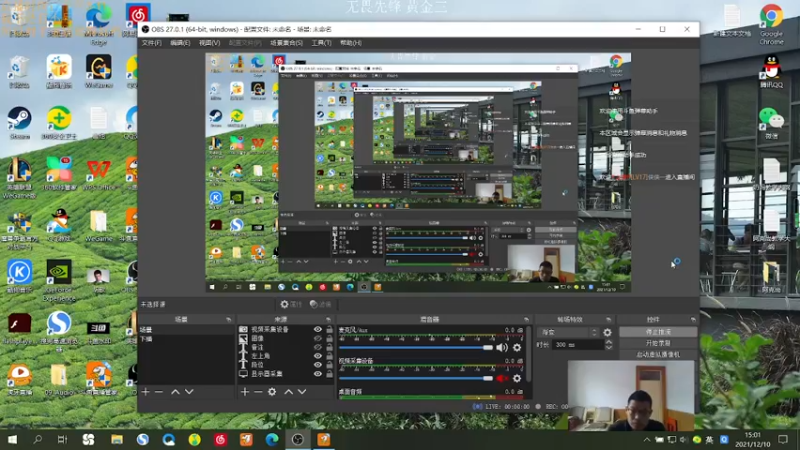Toggle visibility of 显示器采集 source
This screenshot has width=800, height=450.
tap(317, 373)
